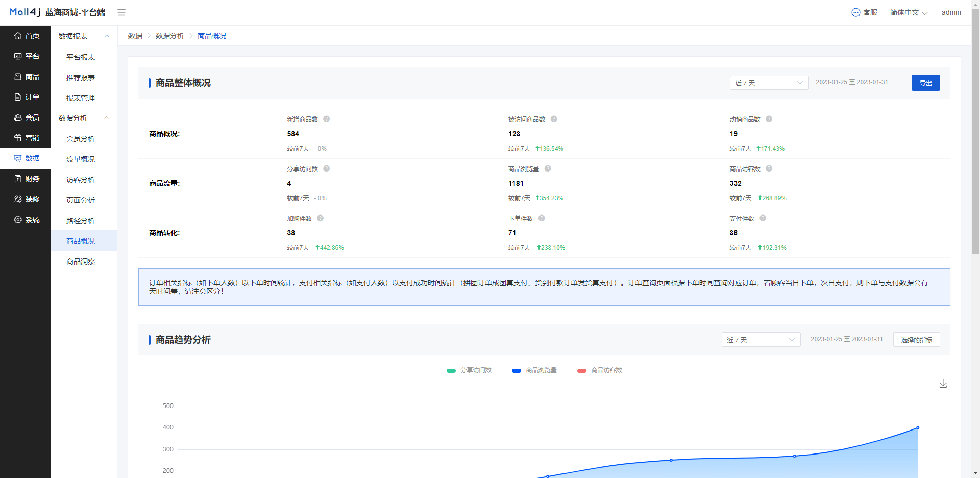Viewport: 980px width, 478px height.
Task: Click the last data point on the chart line
Action: click(x=918, y=427)
